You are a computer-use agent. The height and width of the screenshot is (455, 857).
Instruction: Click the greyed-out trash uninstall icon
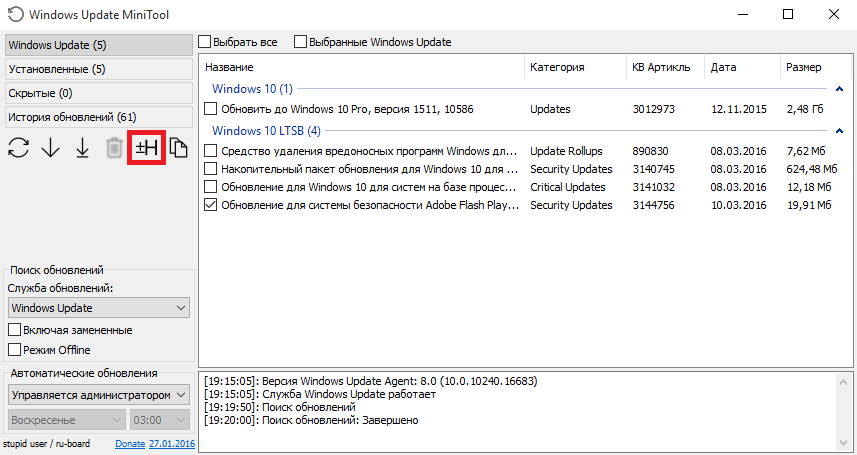115,149
